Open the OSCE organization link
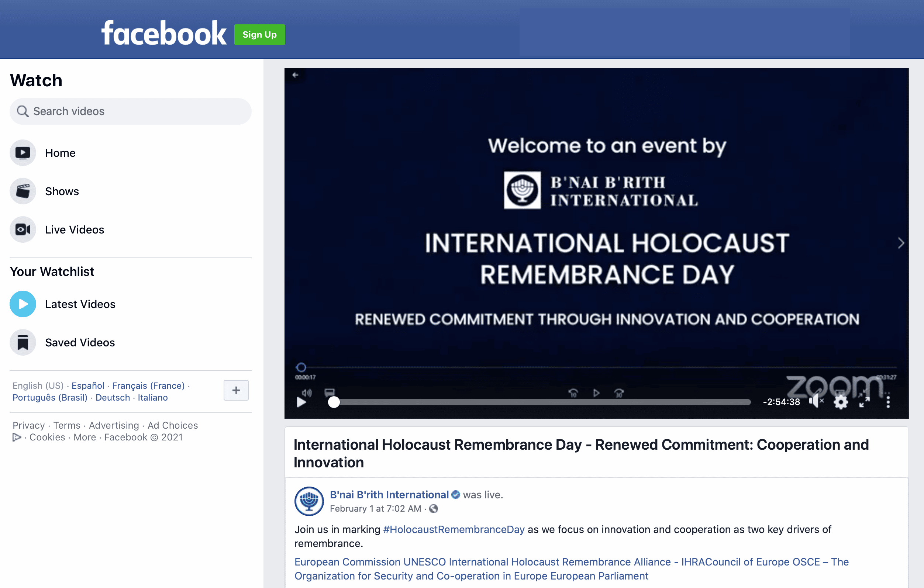This screenshot has height=588, width=924. [x=572, y=569]
